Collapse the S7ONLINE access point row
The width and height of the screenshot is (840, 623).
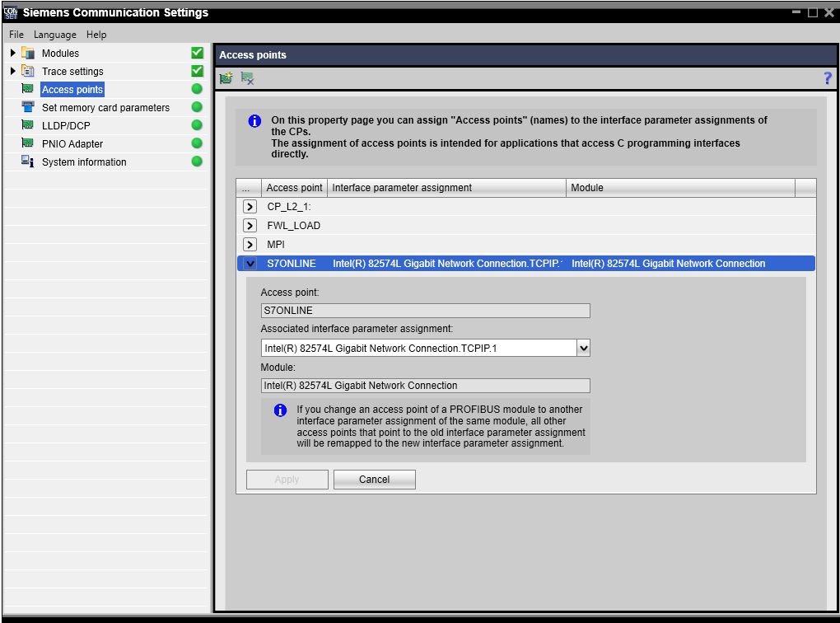pos(250,263)
